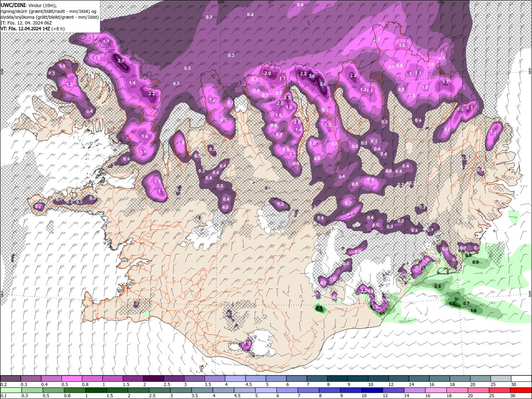
Task: Click the '2.1' snowfall value on the map
Action: pos(470,108)
